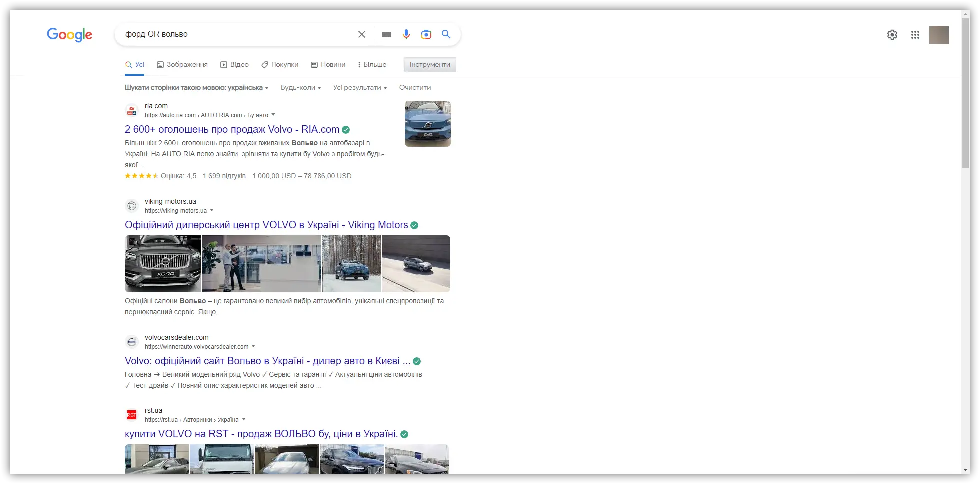Click the vertical page scrollbar thumb

coord(966,93)
